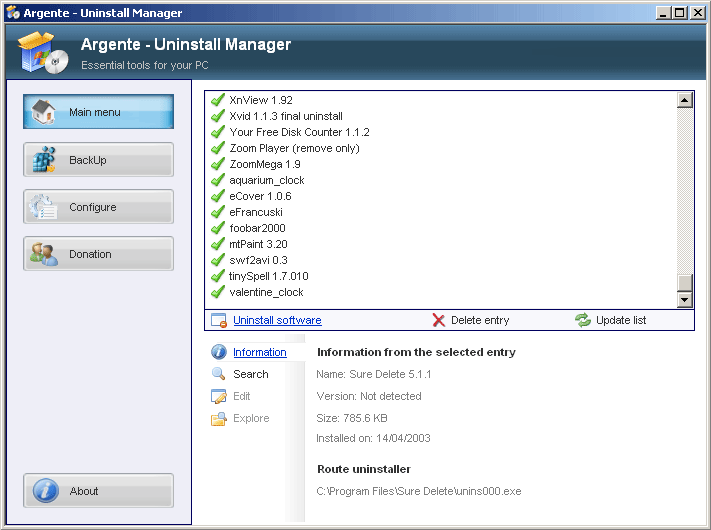Image resolution: width=711 pixels, height=530 pixels.
Task: Click green checkmark beside XnView 1.92
Action: (x=218, y=100)
